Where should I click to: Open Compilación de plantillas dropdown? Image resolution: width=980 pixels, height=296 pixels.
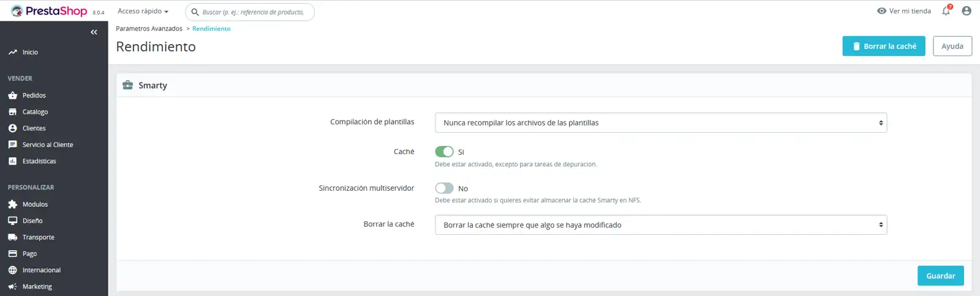click(x=661, y=123)
